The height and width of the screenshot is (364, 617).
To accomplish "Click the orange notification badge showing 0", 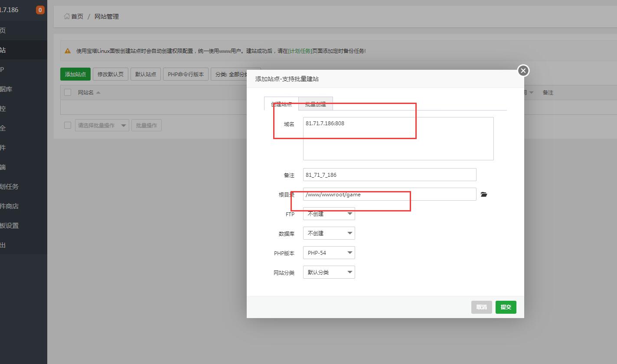I will coord(40,10).
